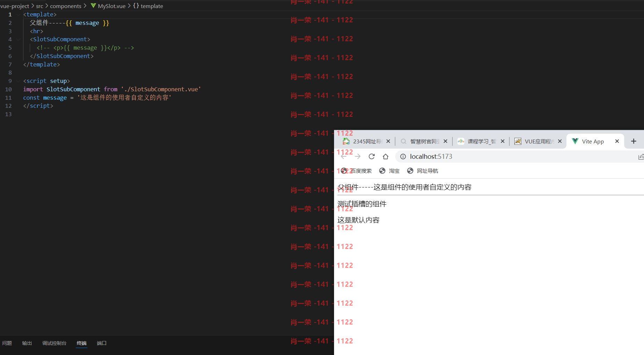The image size is (644, 355).
Task: Open the 调试控制台 panel tab
Action: [x=54, y=343]
